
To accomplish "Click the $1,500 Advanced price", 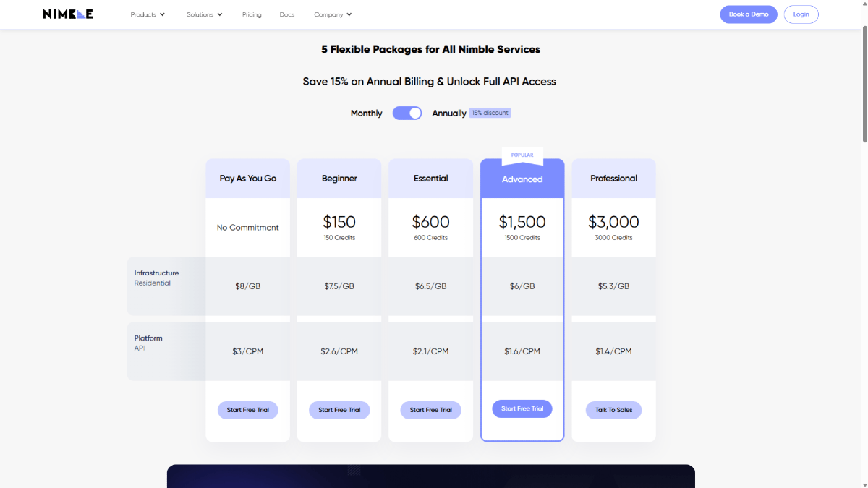I will point(522,222).
